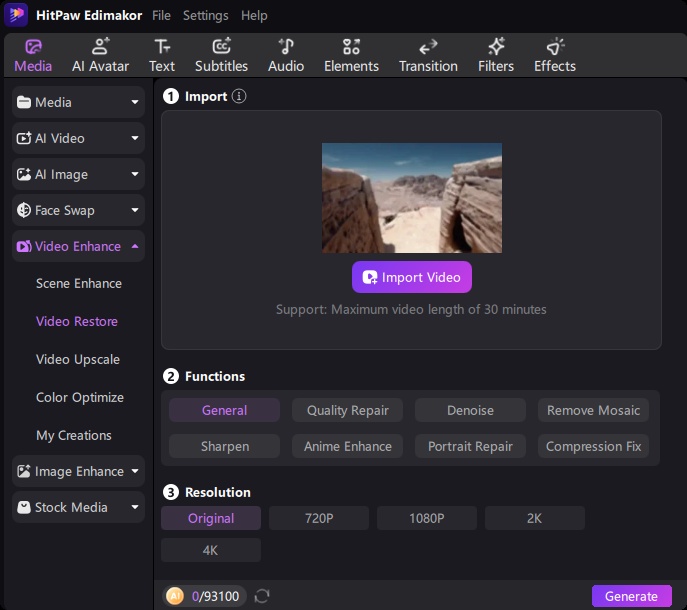Click the Video Enhance sidebar icon
687x610 pixels.
24,246
